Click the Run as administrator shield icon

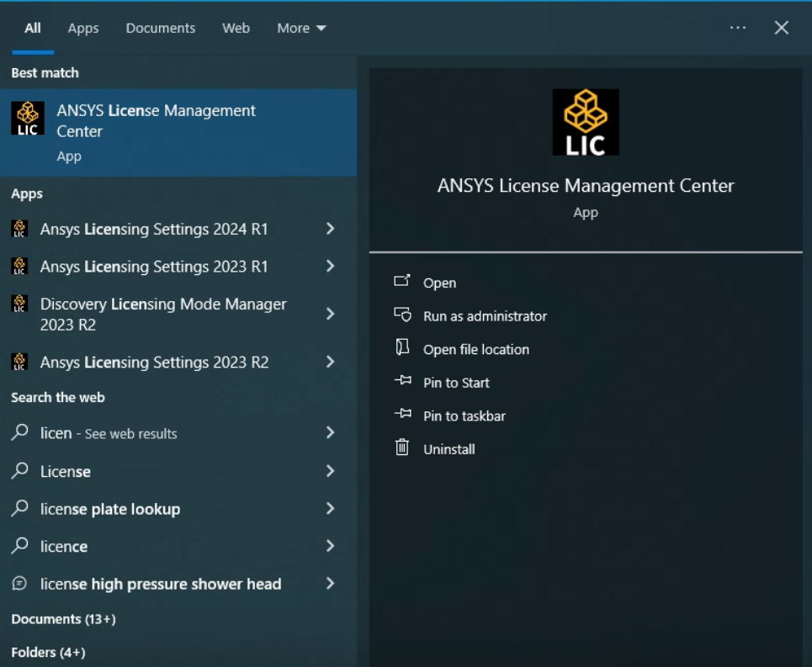click(402, 315)
